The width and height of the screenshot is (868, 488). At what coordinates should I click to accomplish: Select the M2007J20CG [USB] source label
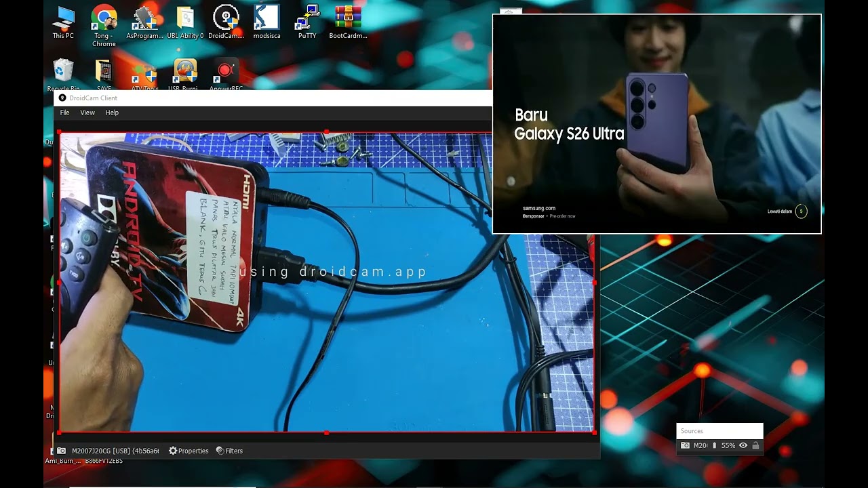click(x=115, y=451)
